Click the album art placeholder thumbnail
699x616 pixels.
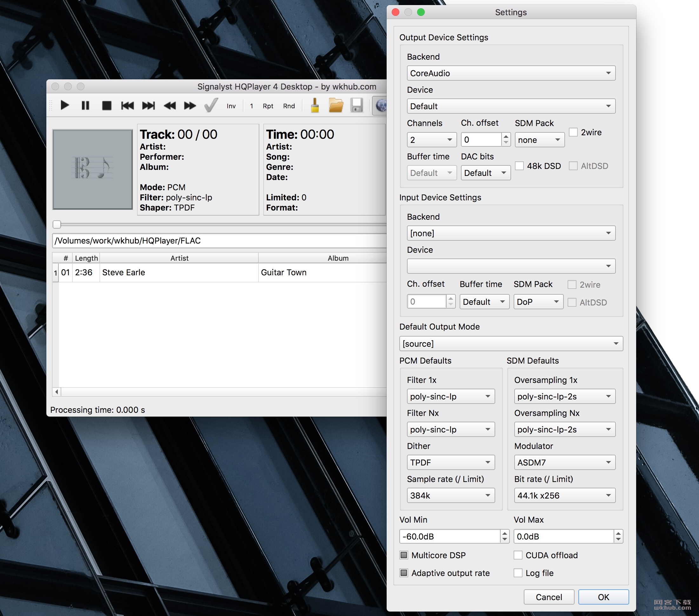[x=93, y=169]
